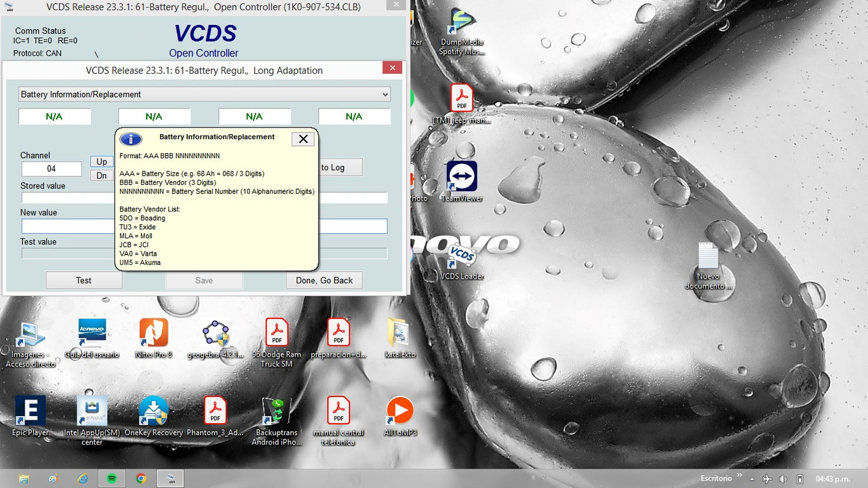Open the Paint icon in the taskbar

click(53, 479)
